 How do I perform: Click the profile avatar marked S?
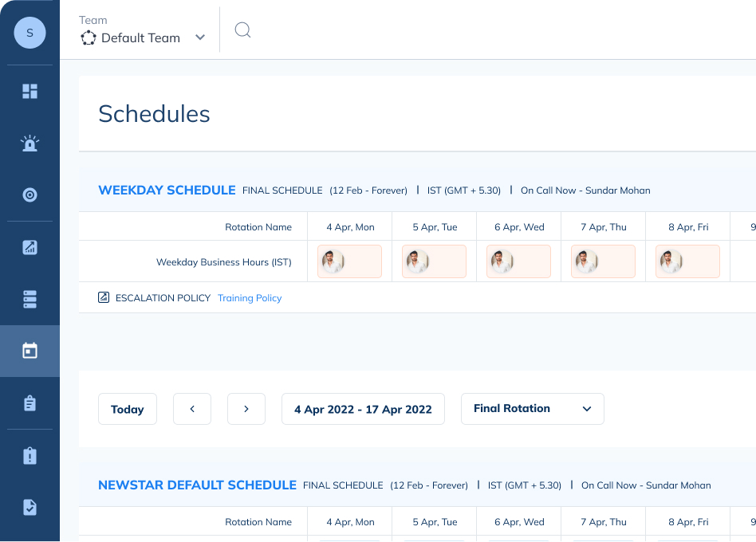coord(30,33)
